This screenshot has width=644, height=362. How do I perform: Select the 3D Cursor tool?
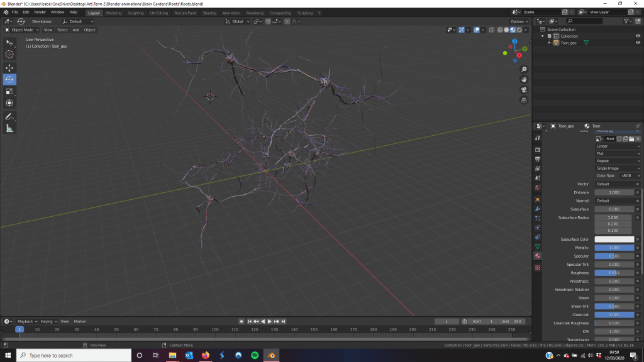pos(9,55)
